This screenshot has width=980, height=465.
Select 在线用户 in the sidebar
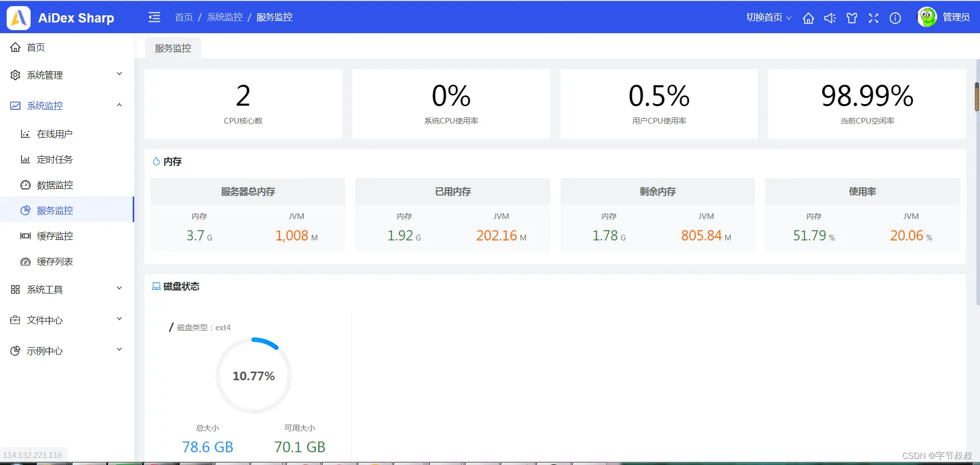click(x=67, y=134)
